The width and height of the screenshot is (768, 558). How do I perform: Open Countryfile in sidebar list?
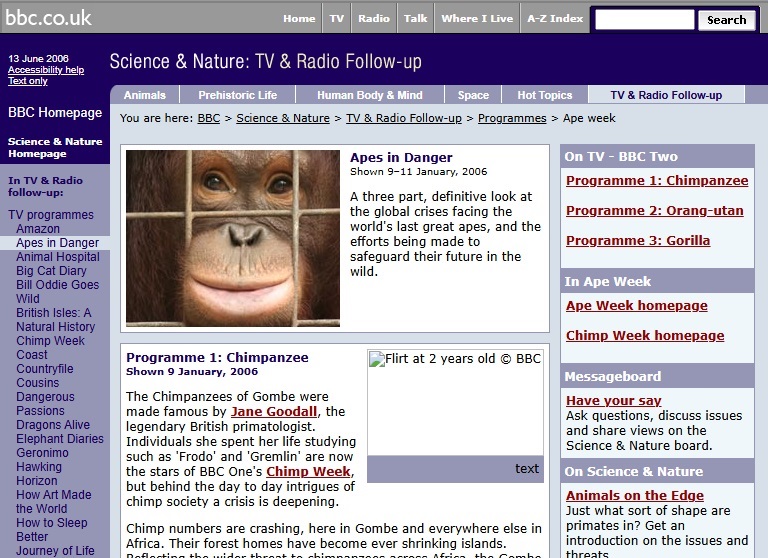tap(45, 369)
